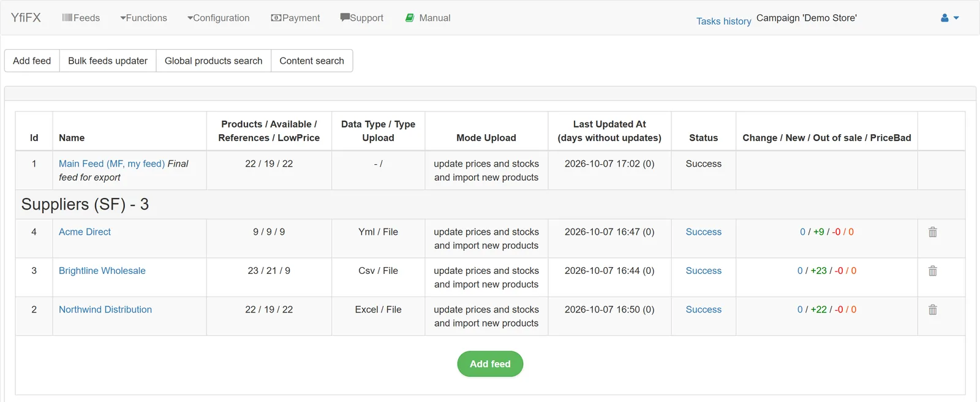Open the user account dropdown icon
Viewport: 980px width, 402px height.
click(949, 18)
